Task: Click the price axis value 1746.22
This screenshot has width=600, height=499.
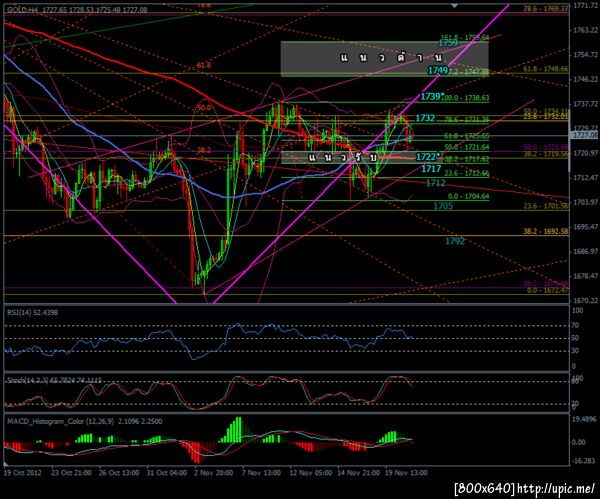Action: [x=585, y=79]
